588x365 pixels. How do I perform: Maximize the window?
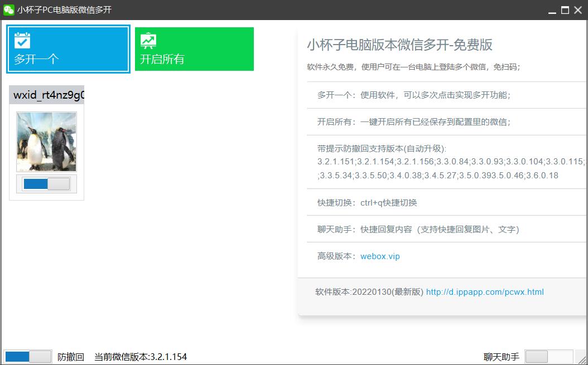coord(565,10)
